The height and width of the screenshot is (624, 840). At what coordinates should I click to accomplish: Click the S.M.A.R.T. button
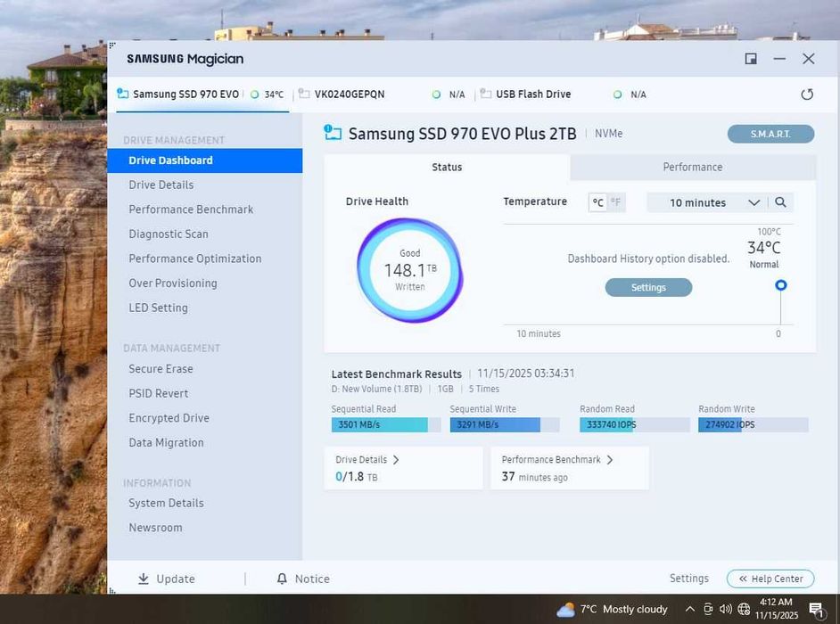(x=770, y=134)
